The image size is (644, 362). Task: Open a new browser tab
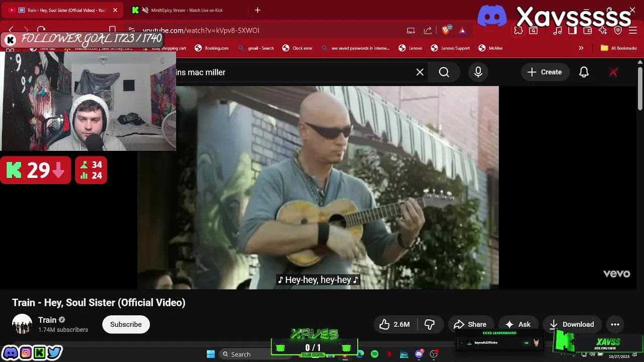(x=258, y=10)
